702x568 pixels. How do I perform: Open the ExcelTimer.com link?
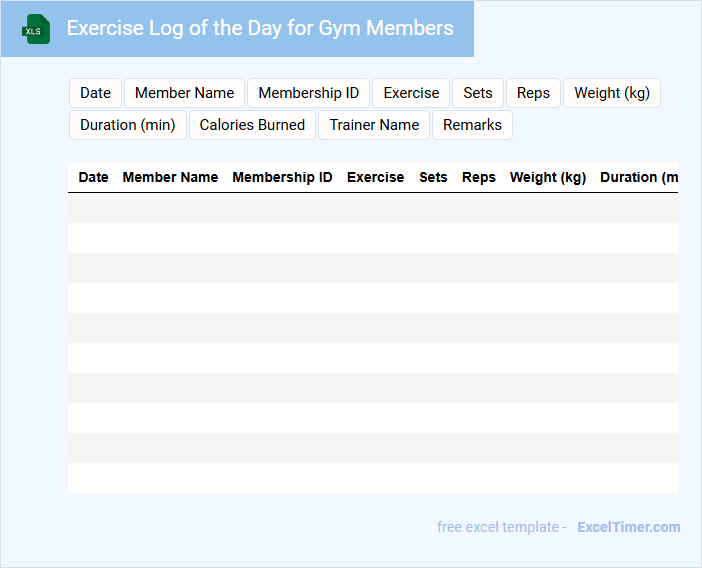(628, 527)
